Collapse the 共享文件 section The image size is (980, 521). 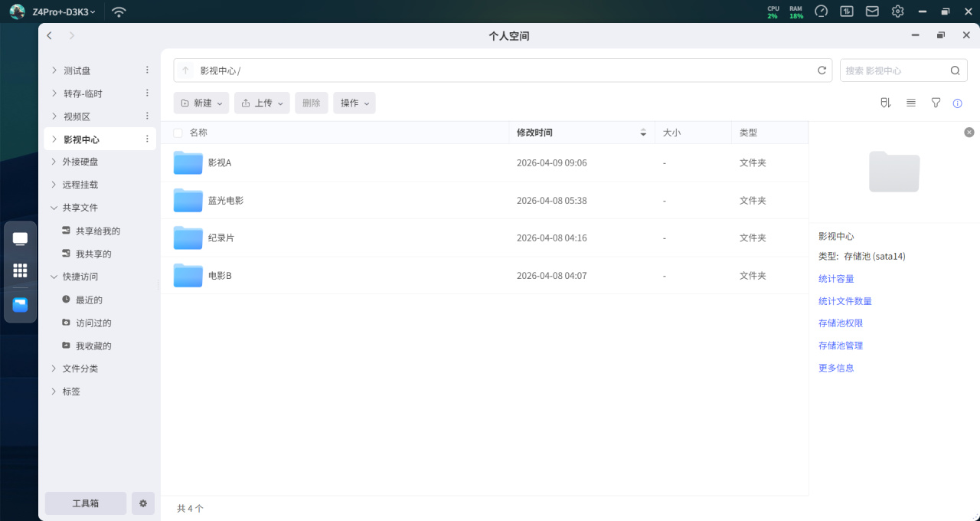[x=54, y=208]
